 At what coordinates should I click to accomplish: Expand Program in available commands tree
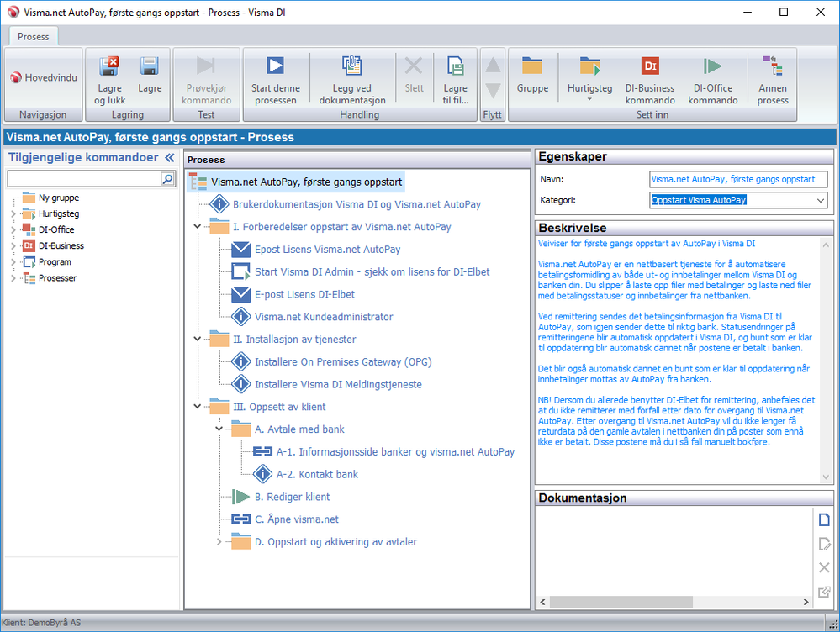pos(13,262)
